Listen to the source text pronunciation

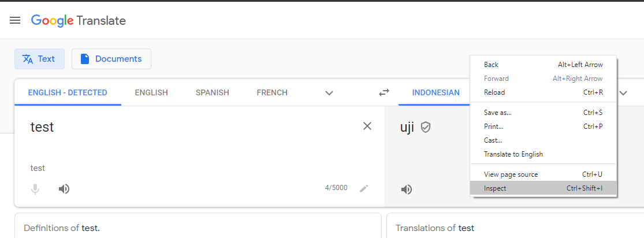click(64, 189)
